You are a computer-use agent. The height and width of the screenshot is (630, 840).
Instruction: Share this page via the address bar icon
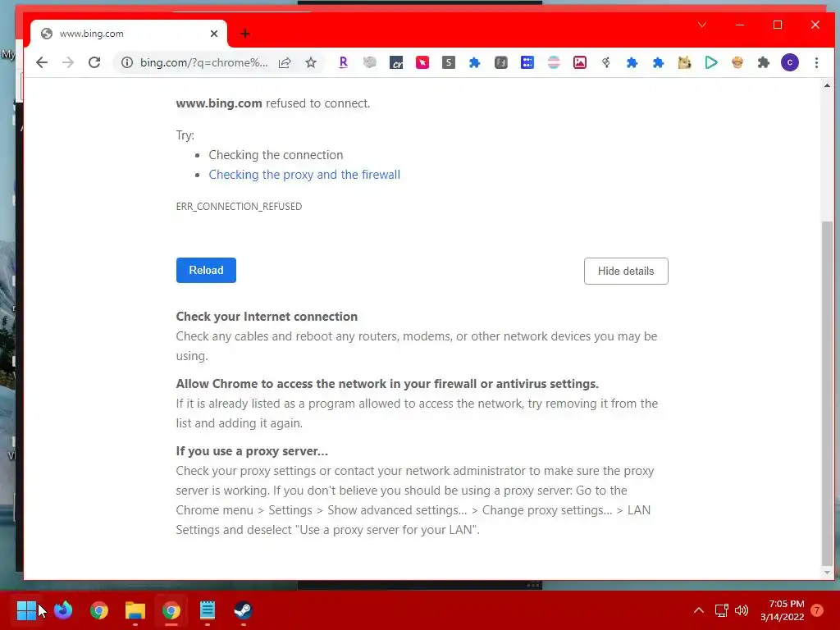point(285,62)
